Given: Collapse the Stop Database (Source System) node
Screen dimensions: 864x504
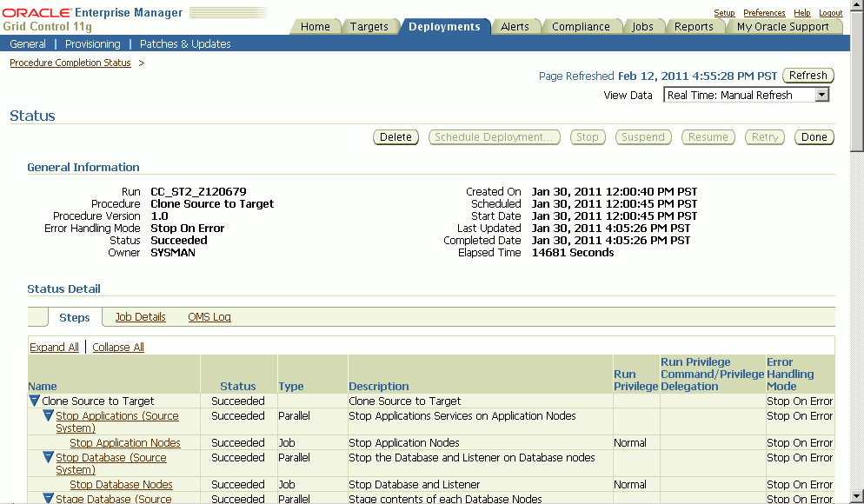Looking at the screenshot, I should (48, 457).
